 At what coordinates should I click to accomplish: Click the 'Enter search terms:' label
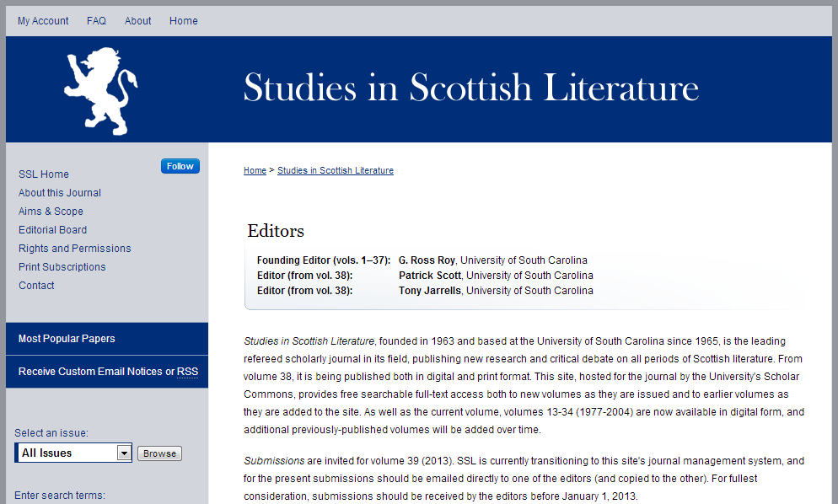point(60,496)
